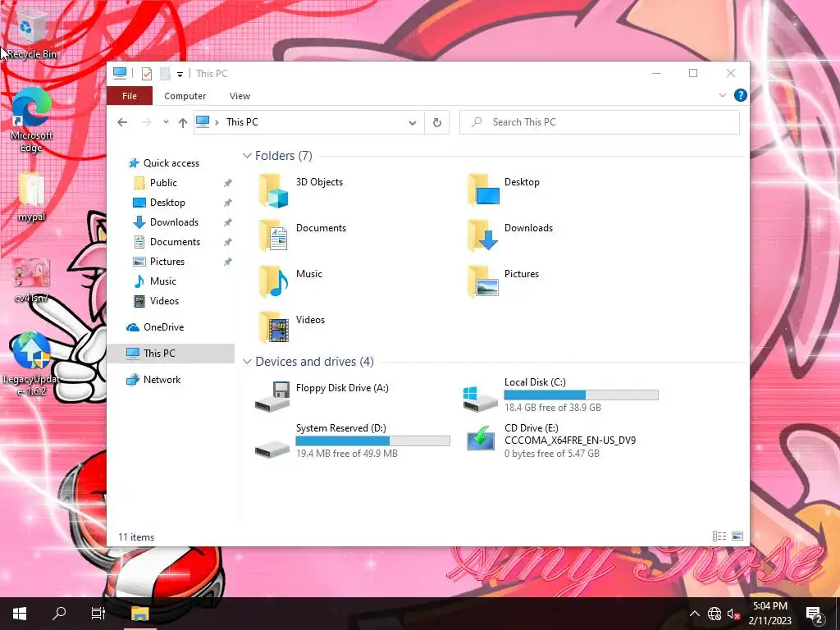Click Properties icon in quick access toolbar

(146, 73)
